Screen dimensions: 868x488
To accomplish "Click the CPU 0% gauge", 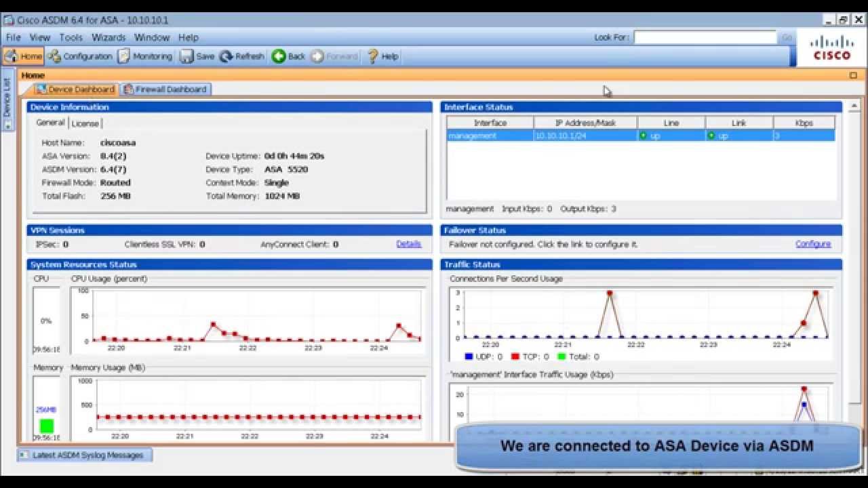I will (x=46, y=321).
